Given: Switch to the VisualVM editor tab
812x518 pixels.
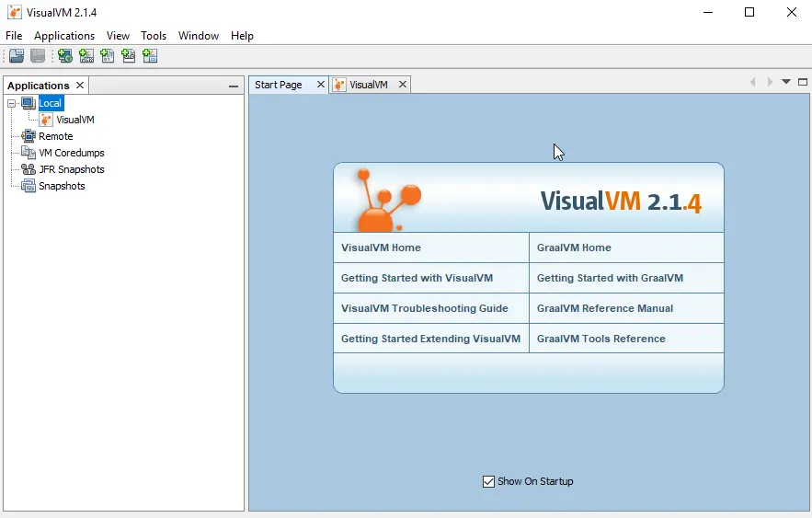Looking at the screenshot, I should [x=368, y=85].
